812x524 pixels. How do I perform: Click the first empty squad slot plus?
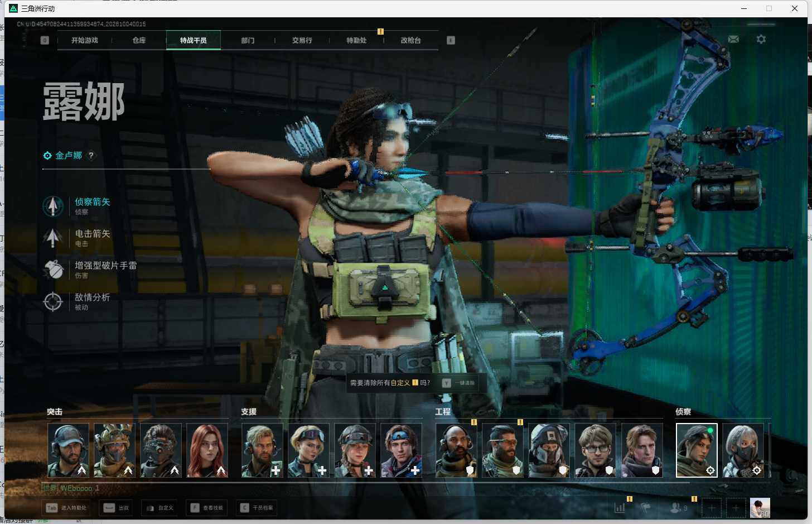coord(711,508)
